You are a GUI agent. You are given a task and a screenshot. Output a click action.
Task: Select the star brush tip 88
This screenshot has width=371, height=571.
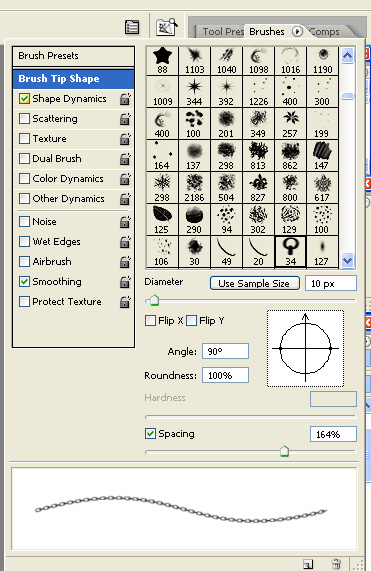pyautogui.click(x=162, y=61)
